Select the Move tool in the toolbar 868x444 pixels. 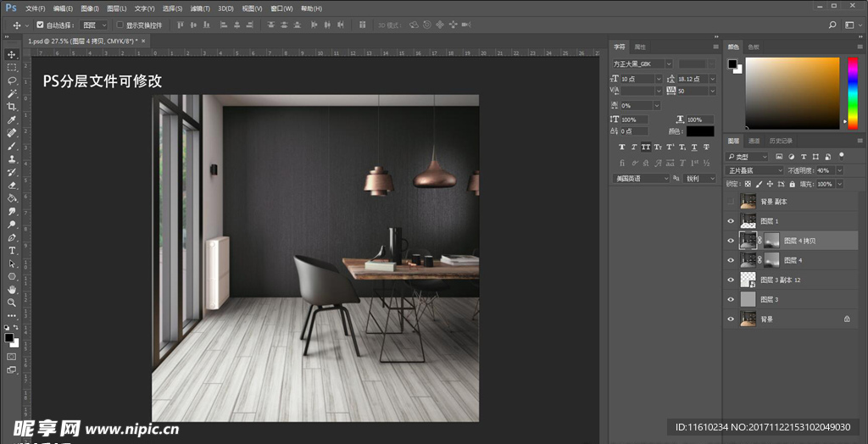click(x=12, y=54)
